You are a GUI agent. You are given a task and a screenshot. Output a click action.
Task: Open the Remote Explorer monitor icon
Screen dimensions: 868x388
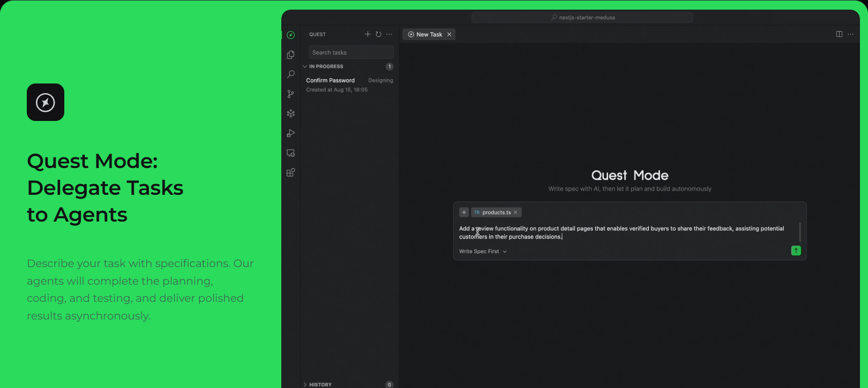pyautogui.click(x=290, y=153)
